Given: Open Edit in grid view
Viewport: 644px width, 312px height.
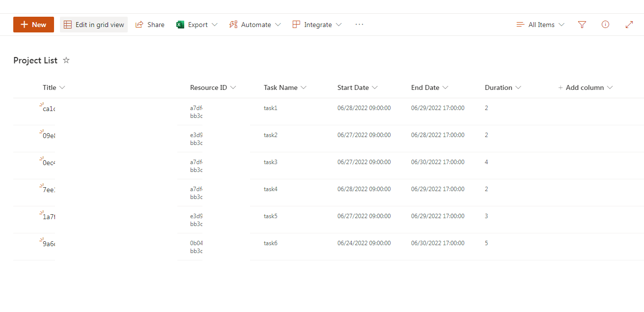Looking at the screenshot, I should 94,25.
